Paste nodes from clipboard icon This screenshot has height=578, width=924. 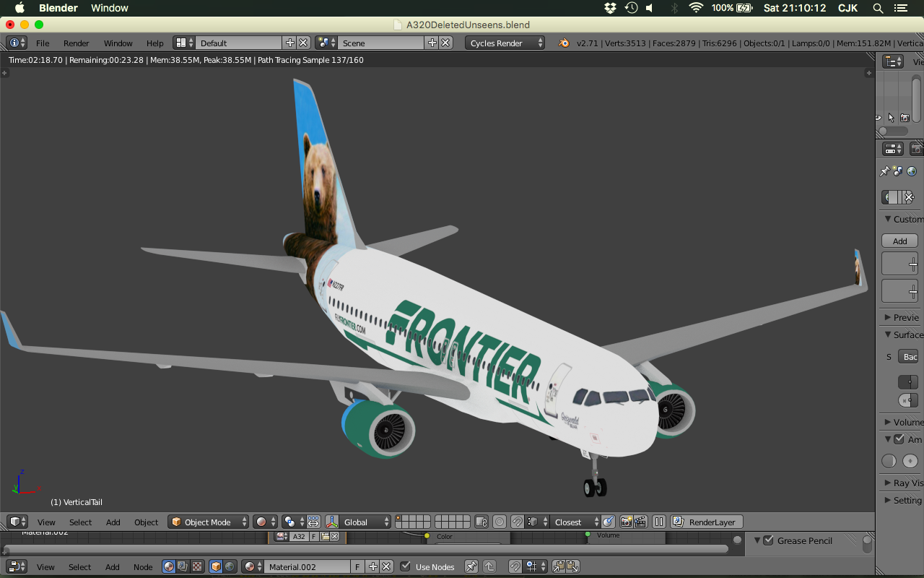pyautogui.click(x=572, y=566)
